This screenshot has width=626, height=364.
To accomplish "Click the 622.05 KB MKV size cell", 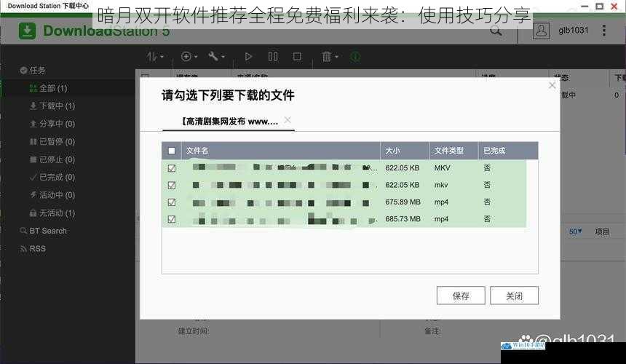I will tap(402, 168).
